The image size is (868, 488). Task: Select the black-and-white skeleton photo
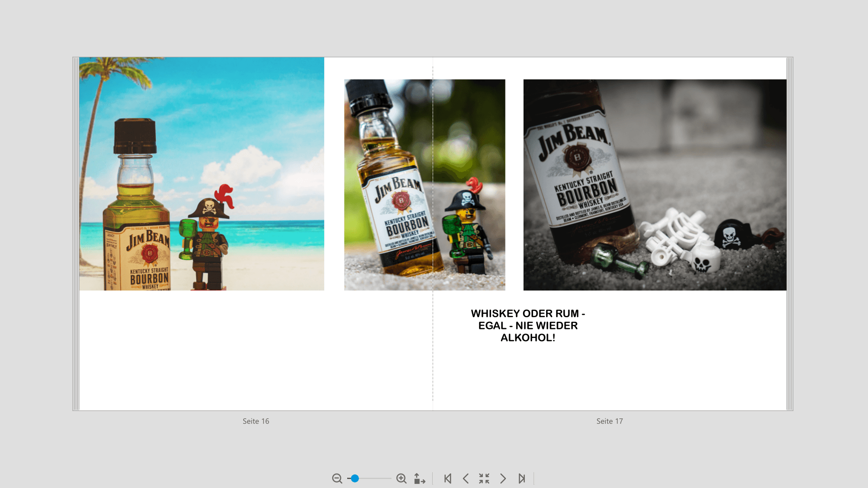click(x=655, y=185)
